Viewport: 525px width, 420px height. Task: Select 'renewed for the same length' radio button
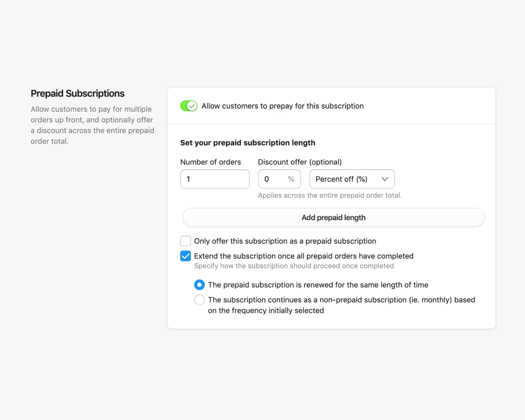pyautogui.click(x=199, y=285)
